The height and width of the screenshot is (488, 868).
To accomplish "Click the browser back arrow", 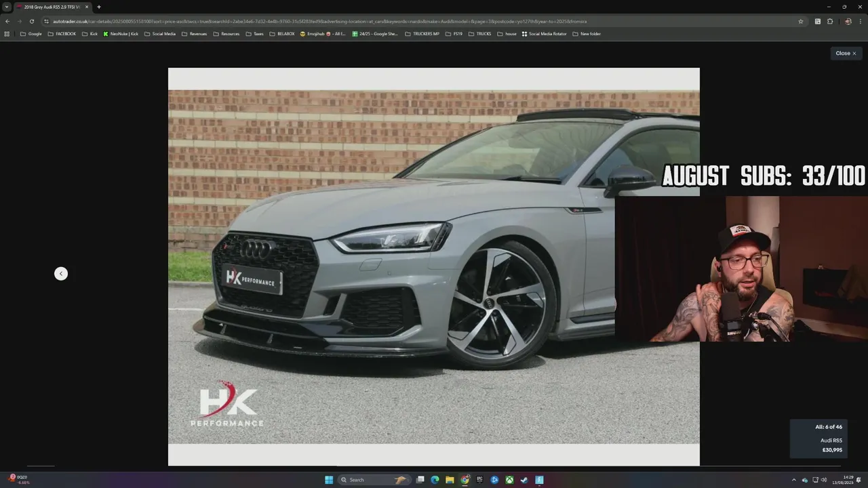I will point(7,21).
